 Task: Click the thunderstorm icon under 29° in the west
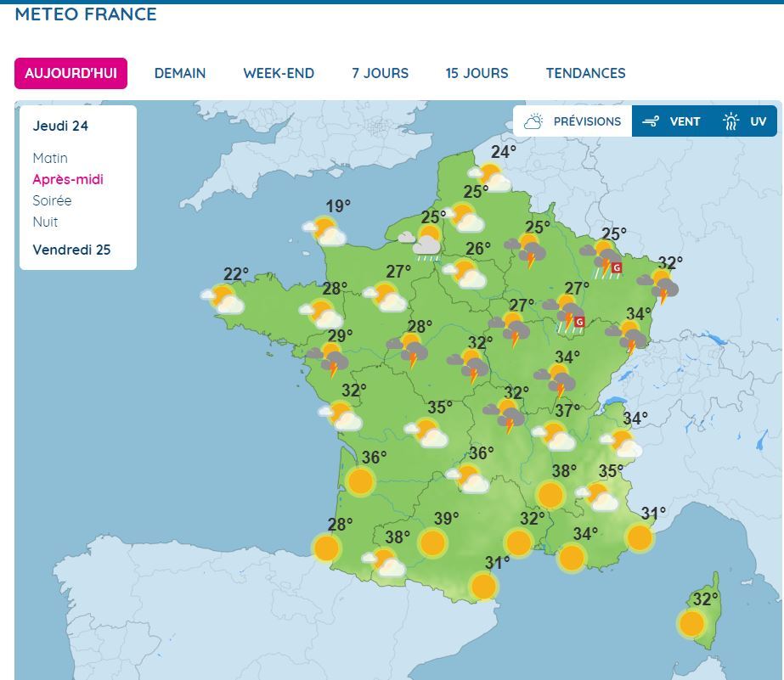329,360
